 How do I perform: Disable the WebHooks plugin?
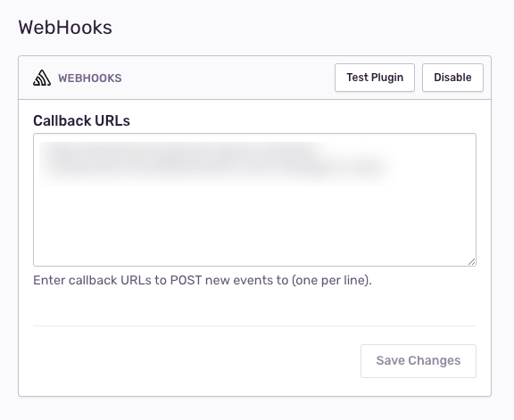tap(452, 78)
